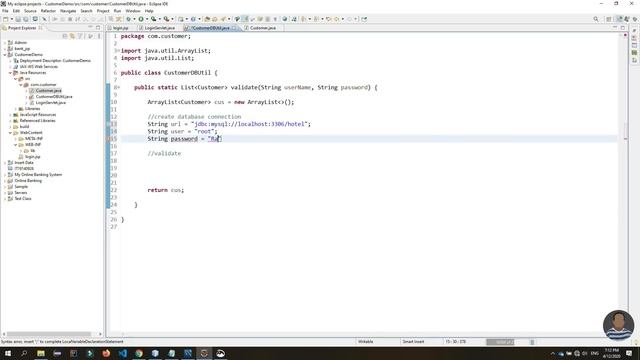Collapse the WebContent folder node
The width and height of the screenshot is (640, 360).
(10, 133)
